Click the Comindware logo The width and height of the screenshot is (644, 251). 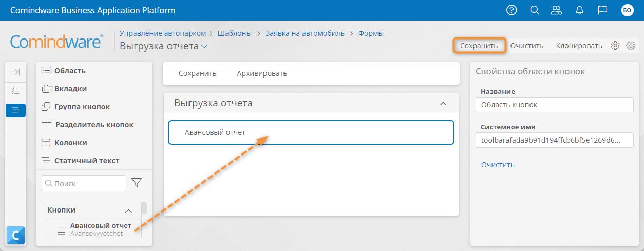coord(56,42)
